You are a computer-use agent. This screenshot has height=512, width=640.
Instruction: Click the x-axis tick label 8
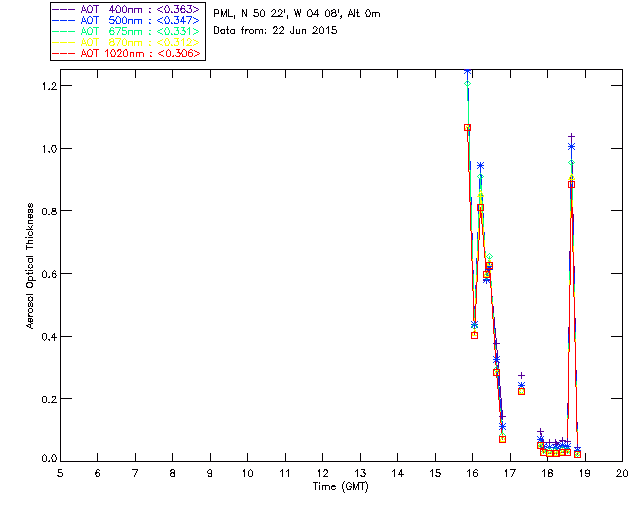click(x=173, y=473)
